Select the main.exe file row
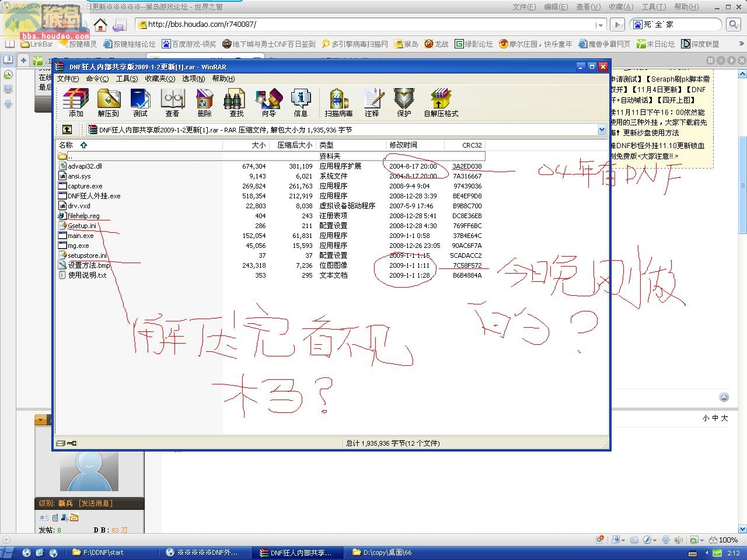The width and height of the screenshot is (747, 560). [x=271, y=236]
